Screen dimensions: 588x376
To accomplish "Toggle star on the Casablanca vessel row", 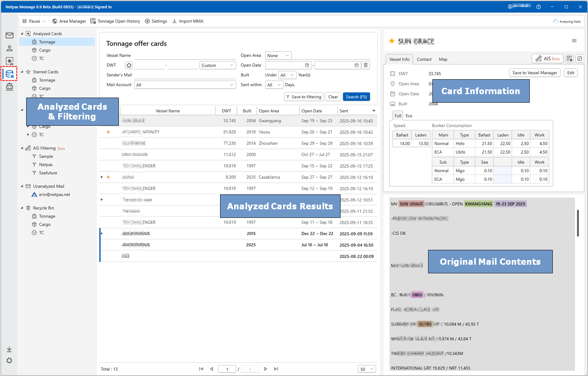I will [108, 177].
